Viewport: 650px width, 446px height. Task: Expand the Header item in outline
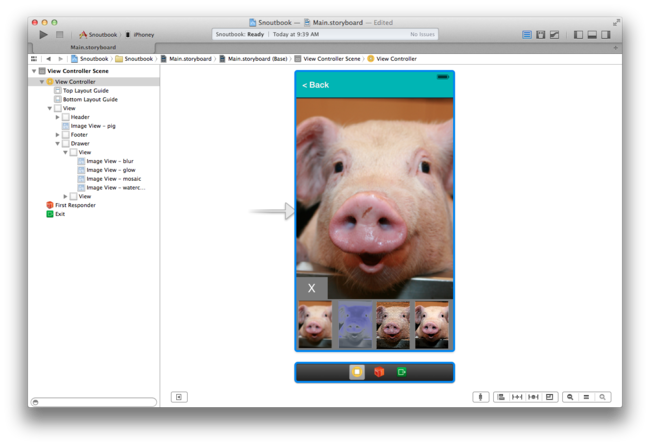(58, 117)
